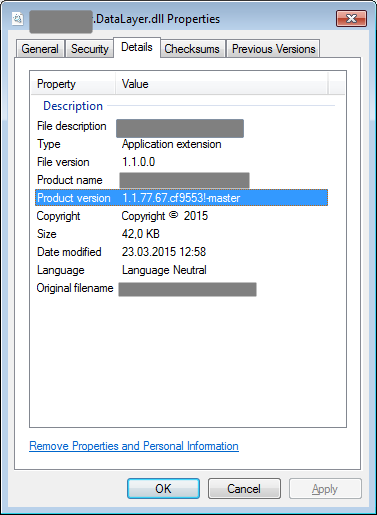The image size is (377, 515).
Task: Select the Size property label
Action: [x=47, y=234]
